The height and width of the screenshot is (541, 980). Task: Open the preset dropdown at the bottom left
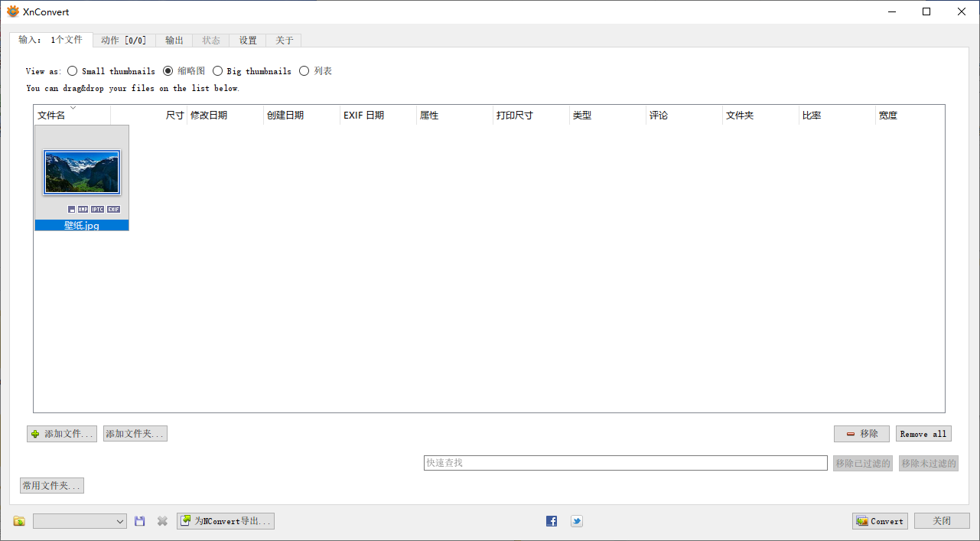coord(80,520)
